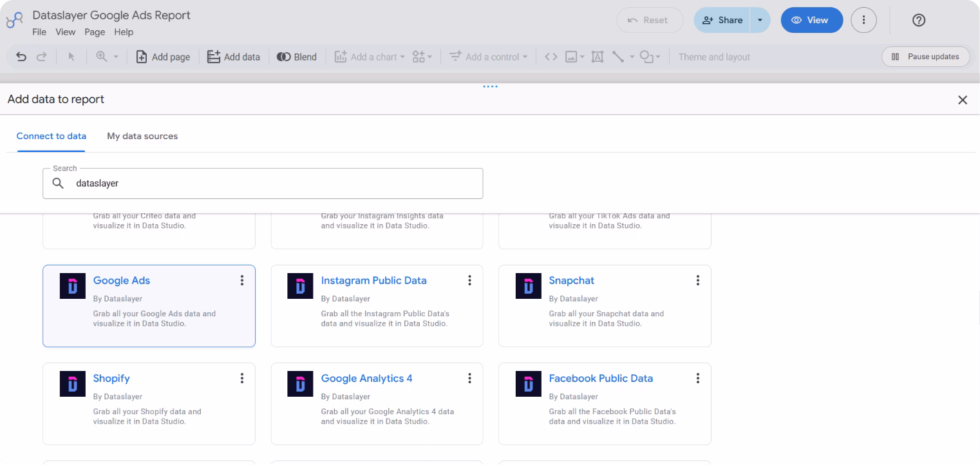This screenshot has height=465, width=980.
Task: Open the Add a chart dropdown
Action: pos(369,57)
